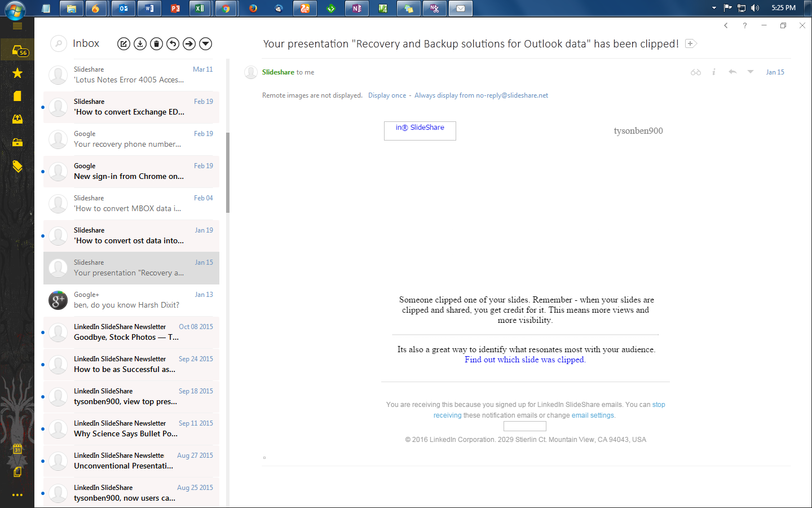This screenshot has height=508, width=812.
Task: Archive the selected Slideshare message
Action: pyautogui.click(x=140, y=43)
